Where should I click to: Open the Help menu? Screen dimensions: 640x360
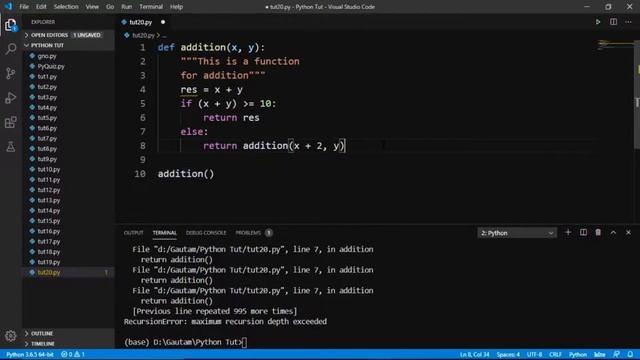click(176, 7)
